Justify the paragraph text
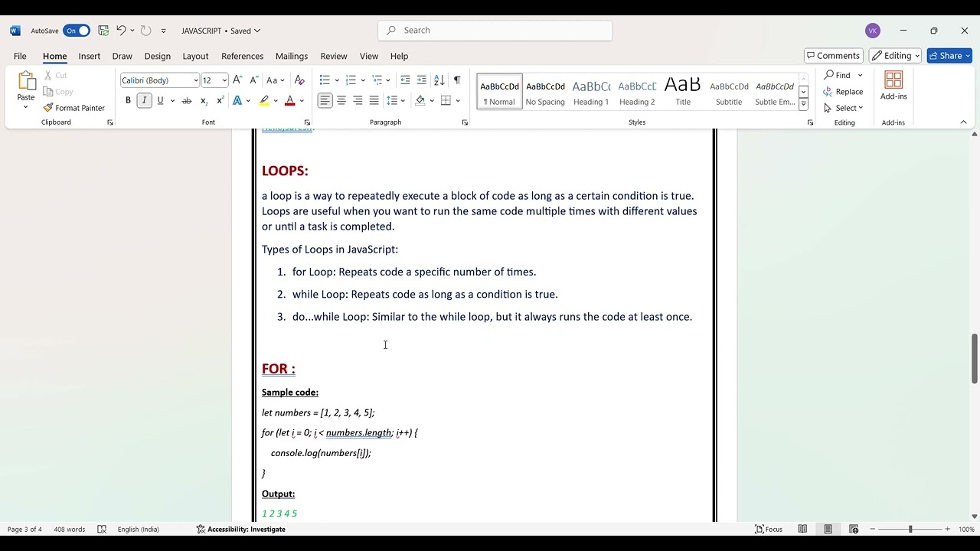Viewport: 980px width, 551px height. (374, 101)
